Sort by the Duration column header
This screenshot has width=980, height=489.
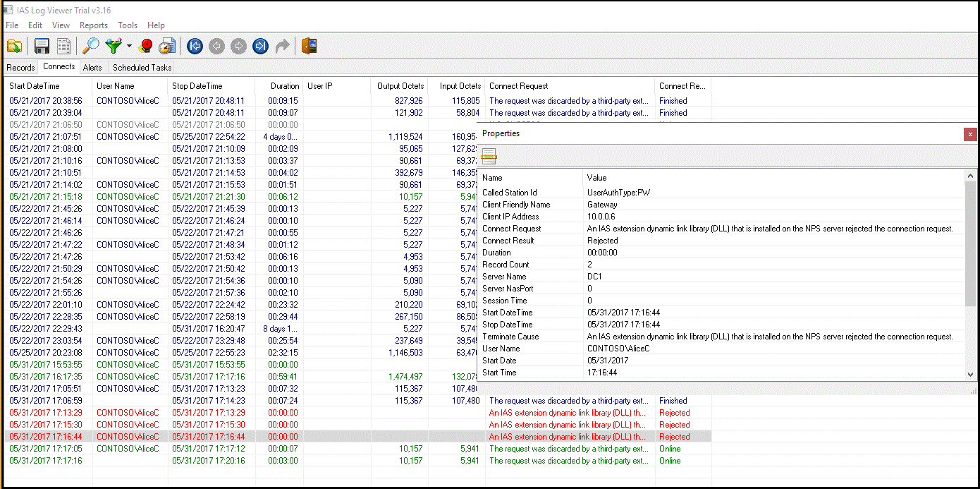coord(285,85)
